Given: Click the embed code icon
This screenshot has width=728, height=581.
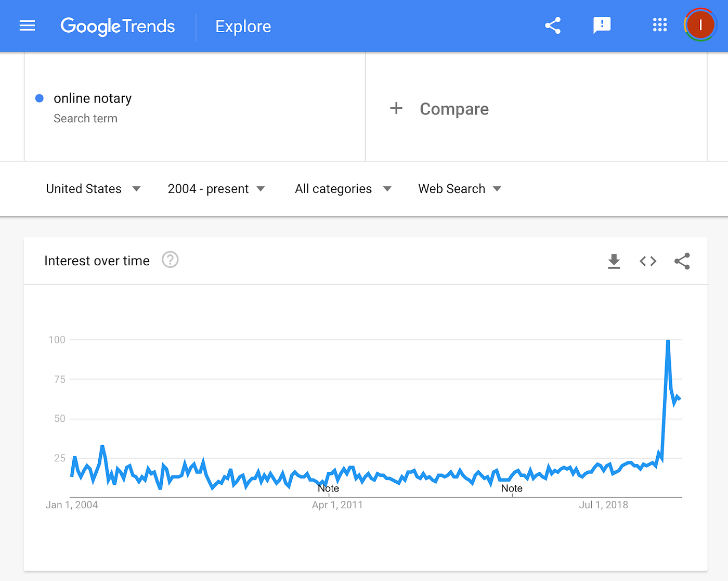Looking at the screenshot, I should point(648,261).
